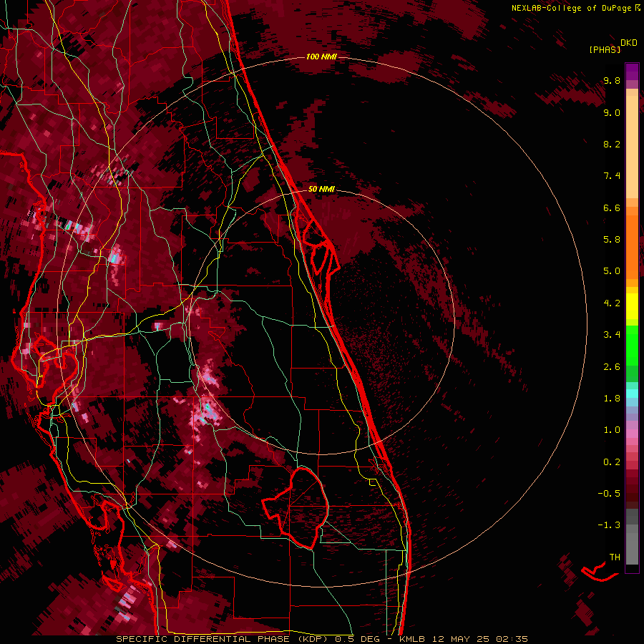Click the 1.8 legend value
644x644 pixels.
612,399
